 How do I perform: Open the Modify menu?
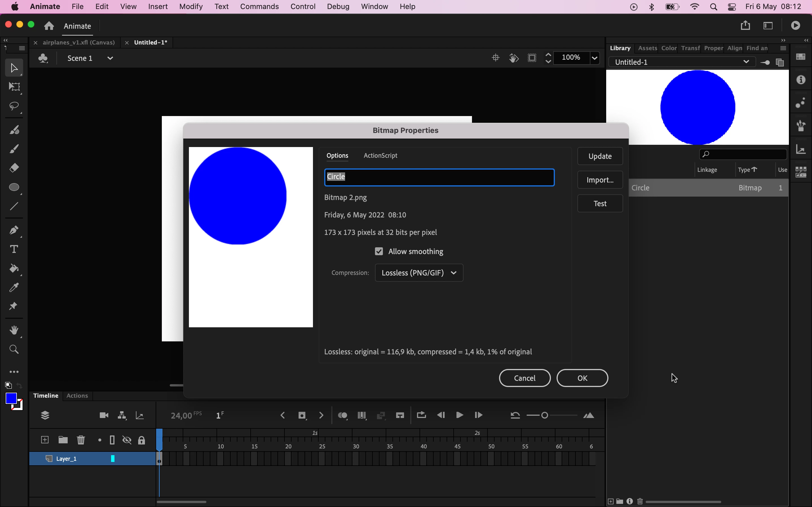click(x=191, y=7)
